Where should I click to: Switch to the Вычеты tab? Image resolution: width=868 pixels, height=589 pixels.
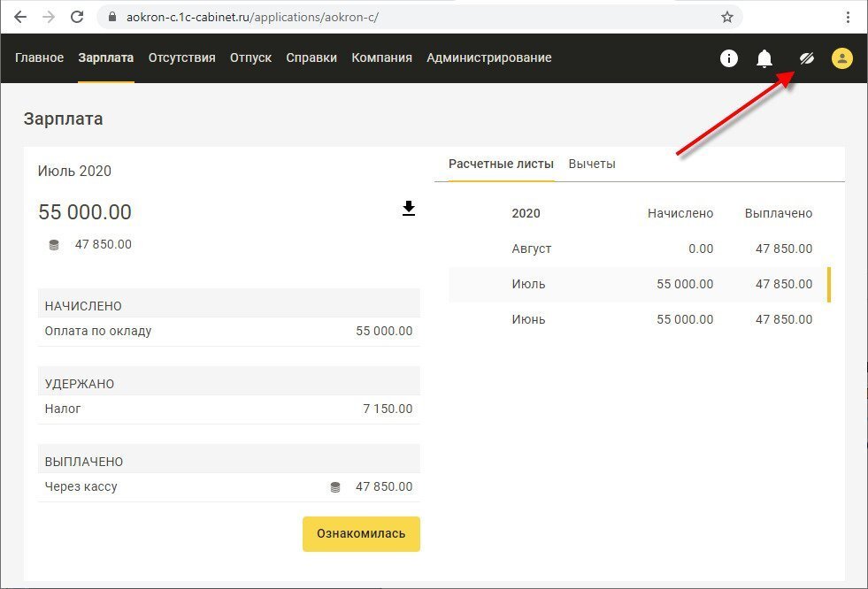point(592,164)
